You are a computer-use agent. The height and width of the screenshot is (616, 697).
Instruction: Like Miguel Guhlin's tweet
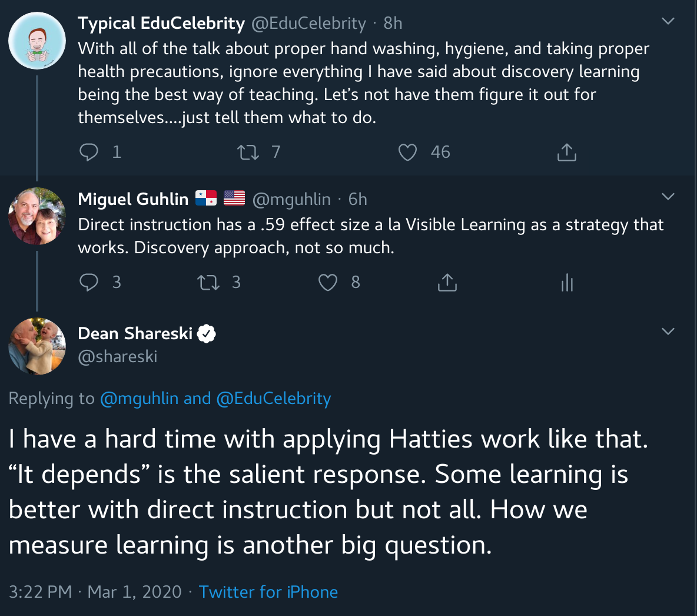(x=328, y=283)
